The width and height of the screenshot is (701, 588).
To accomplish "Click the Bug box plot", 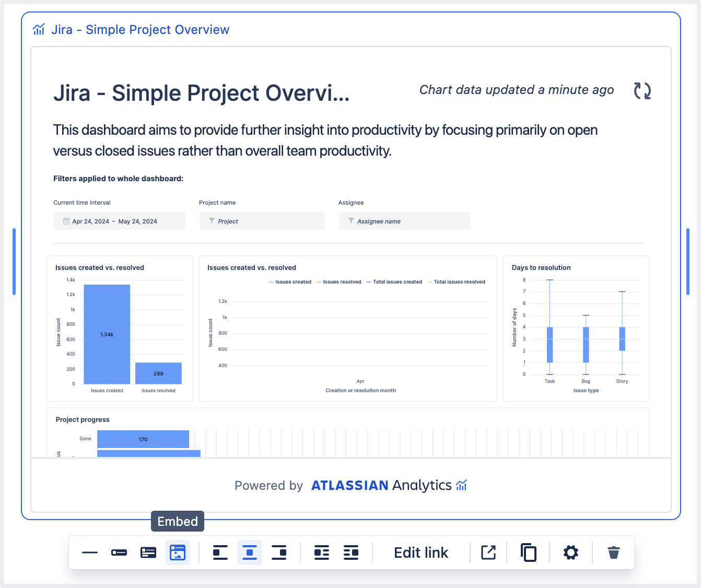I will point(586,345).
